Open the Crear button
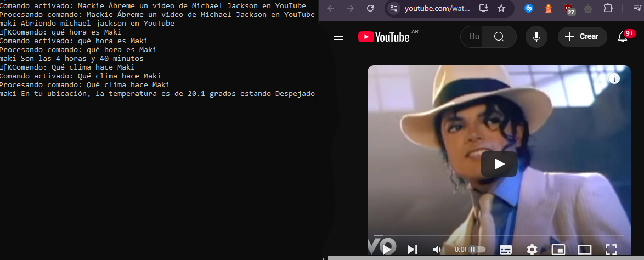 (583, 37)
